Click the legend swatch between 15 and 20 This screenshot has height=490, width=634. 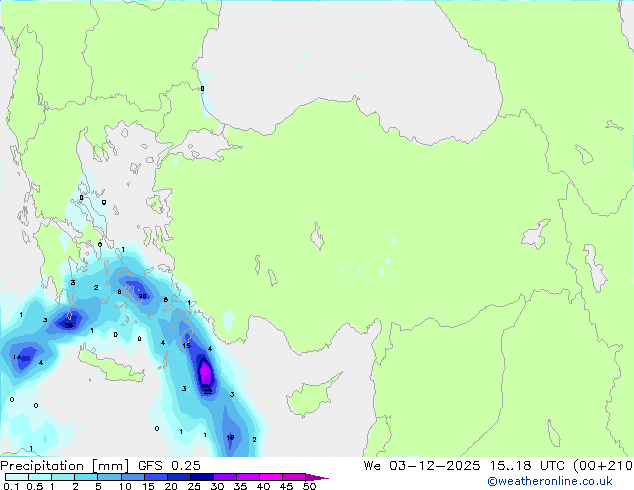click(x=156, y=477)
